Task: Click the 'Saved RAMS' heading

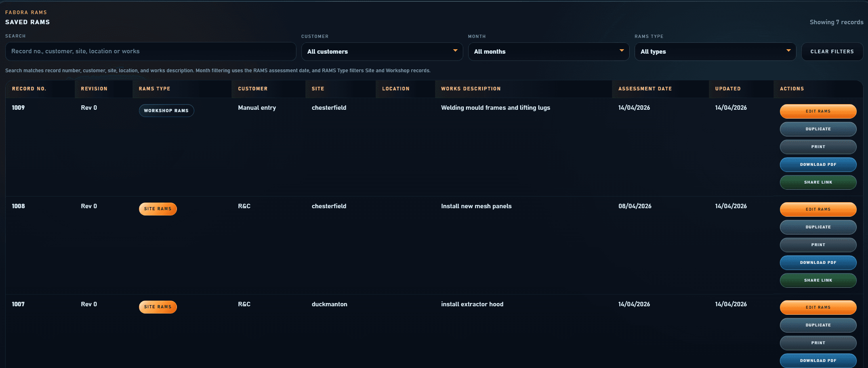Action: 27,22
